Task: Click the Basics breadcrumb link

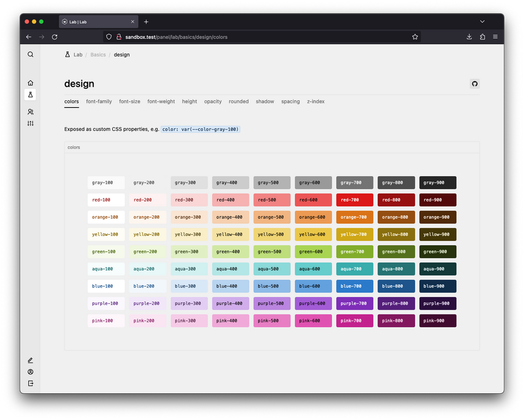Action: pyautogui.click(x=98, y=55)
